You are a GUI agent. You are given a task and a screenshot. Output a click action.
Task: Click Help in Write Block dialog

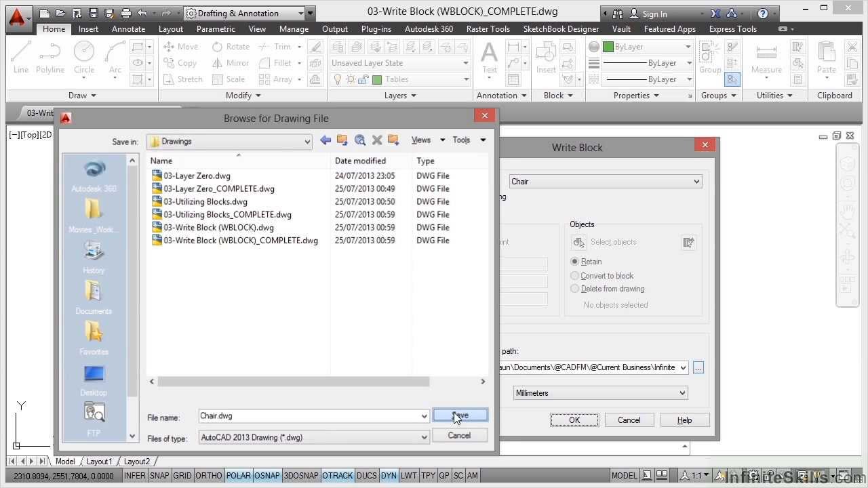coord(685,420)
